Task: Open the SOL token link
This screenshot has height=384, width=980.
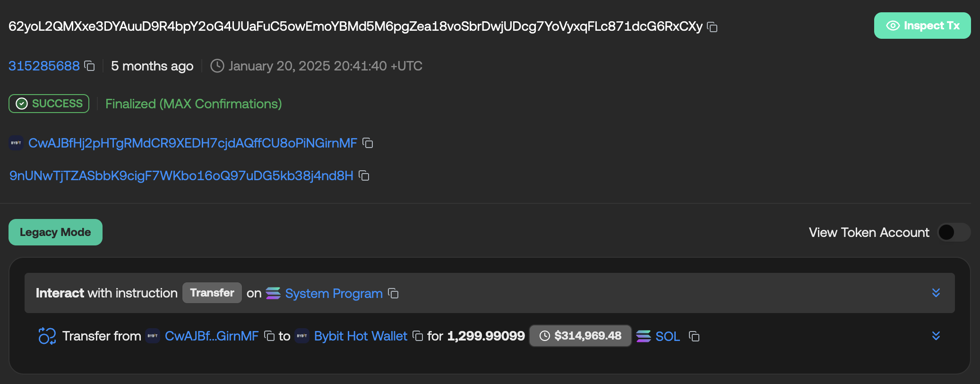Action: point(667,336)
